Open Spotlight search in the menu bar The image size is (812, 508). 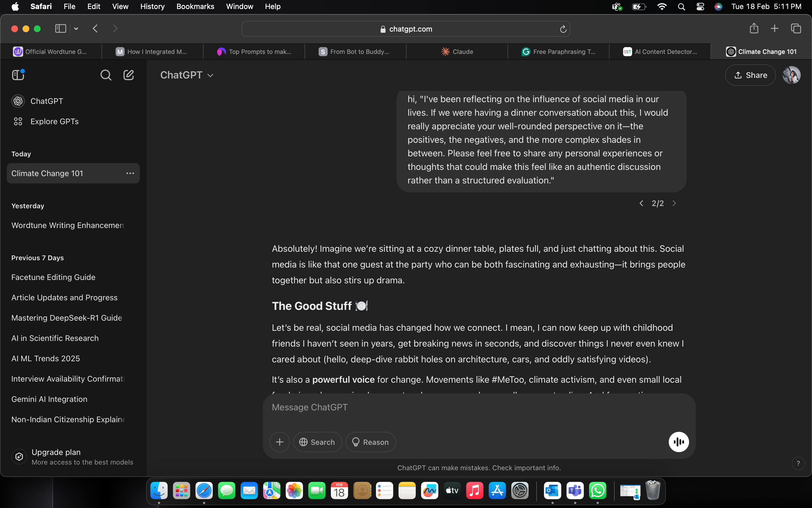tap(681, 7)
